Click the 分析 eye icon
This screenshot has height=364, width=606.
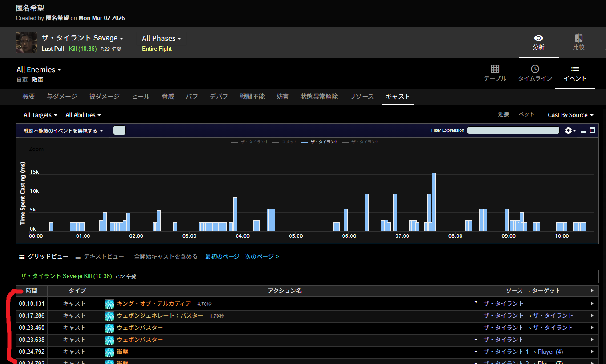(538, 38)
